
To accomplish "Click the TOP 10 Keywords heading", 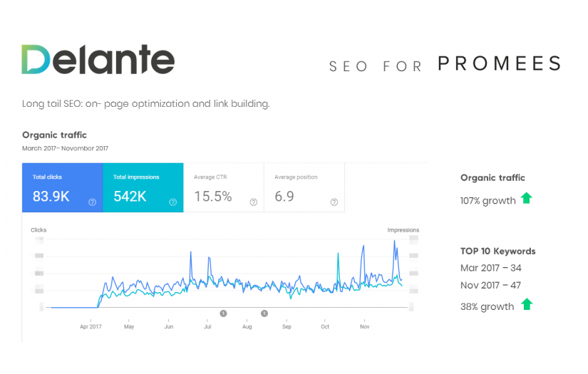I will coord(498,251).
